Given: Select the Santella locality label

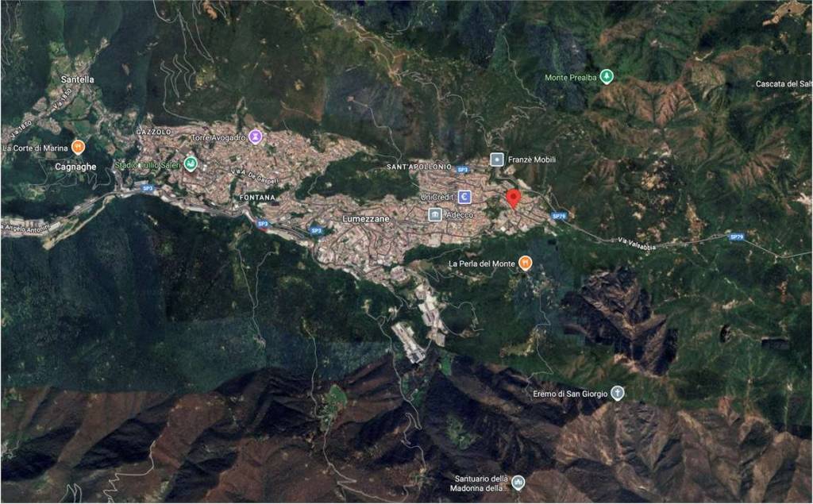Looking at the screenshot, I should pyautogui.click(x=77, y=79).
